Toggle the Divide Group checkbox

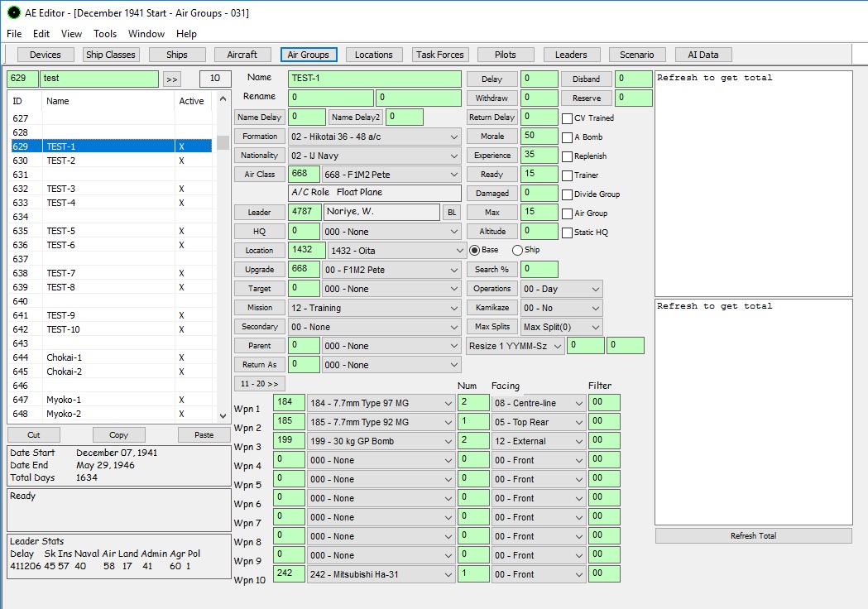pyautogui.click(x=567, y=194)
